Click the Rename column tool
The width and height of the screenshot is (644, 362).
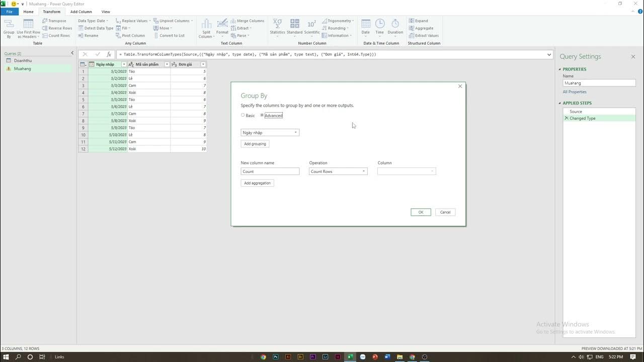pos(88,36)
